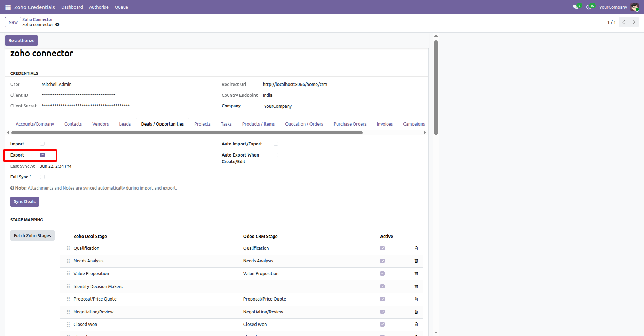644x336 pixels.
Task: Go to next record arrow
Action: tap(634, 22)
